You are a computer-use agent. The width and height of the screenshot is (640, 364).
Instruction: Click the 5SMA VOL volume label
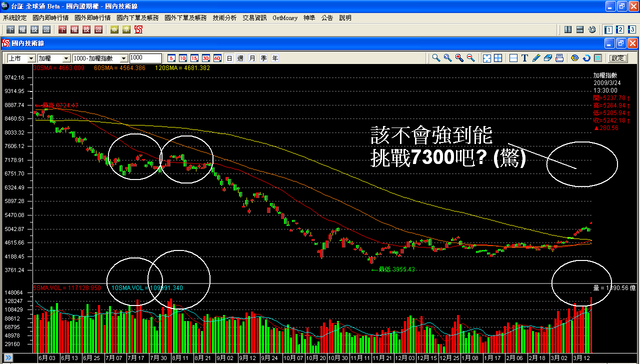coord(67,288)
